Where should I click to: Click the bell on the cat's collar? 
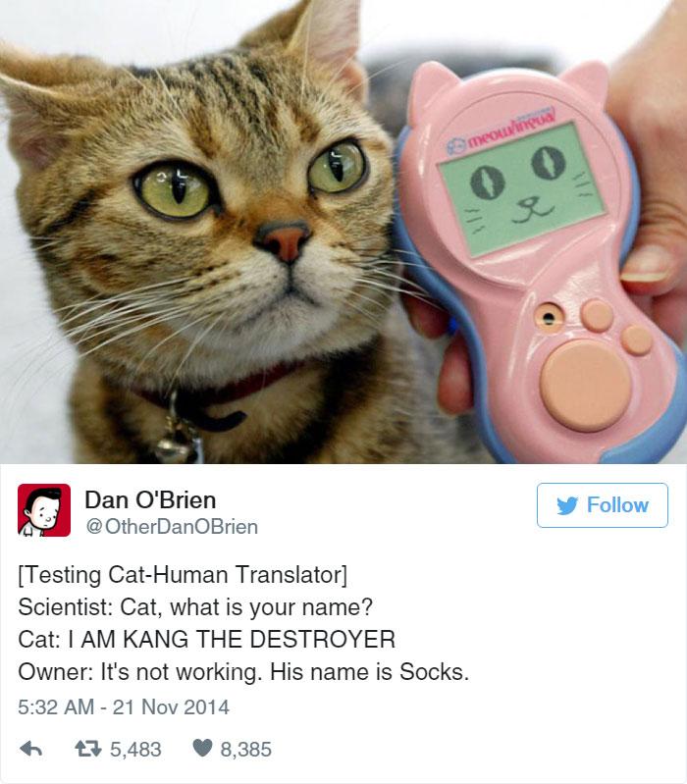click(178, 444)
